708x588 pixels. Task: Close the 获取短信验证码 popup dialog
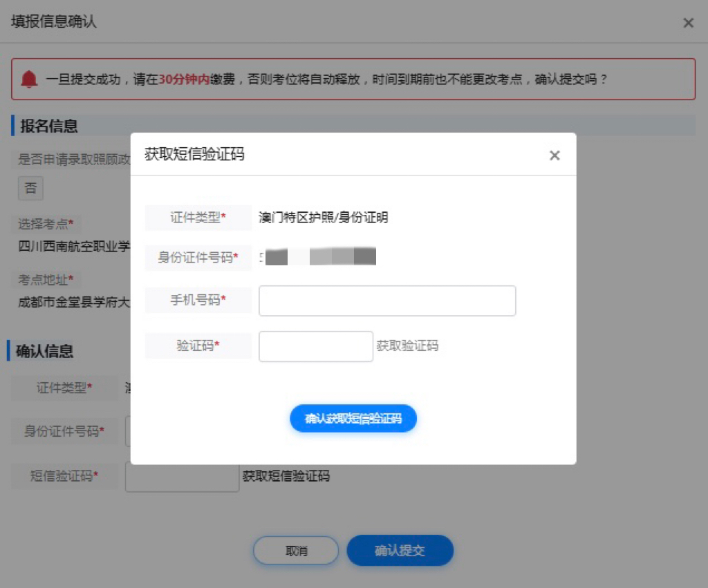tap(554, 155)
